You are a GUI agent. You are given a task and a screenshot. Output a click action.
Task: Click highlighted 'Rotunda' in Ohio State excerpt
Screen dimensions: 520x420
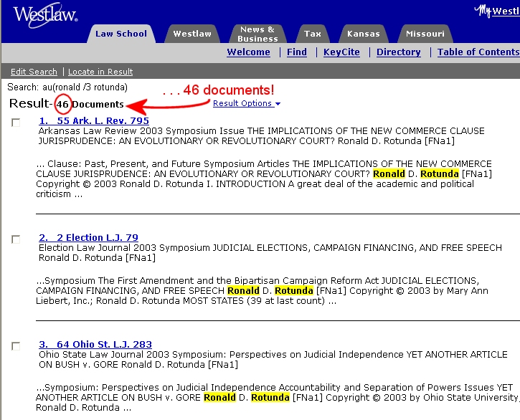click(x=270, y=398)
